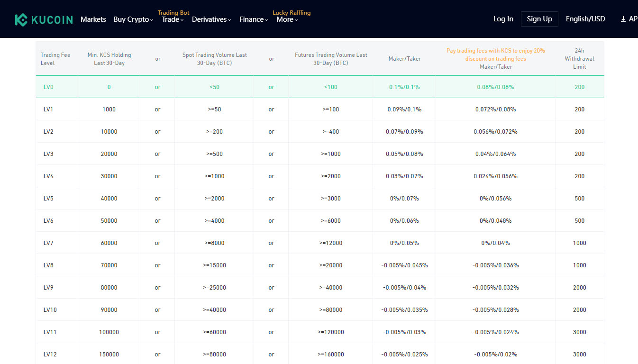Image resolution: width=638 pixels, height=364 pixels.
Task: Select the LV0 row label
Action: (x=49, y=87)
